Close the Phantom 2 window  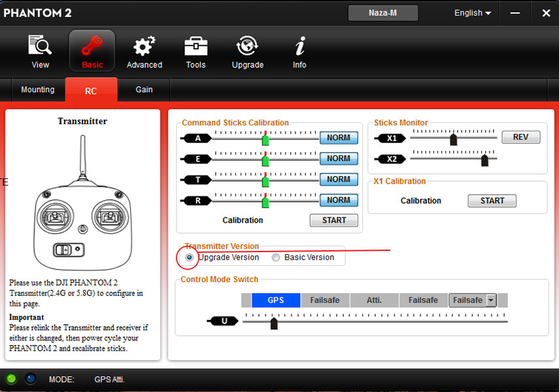(x=546, y=13)
